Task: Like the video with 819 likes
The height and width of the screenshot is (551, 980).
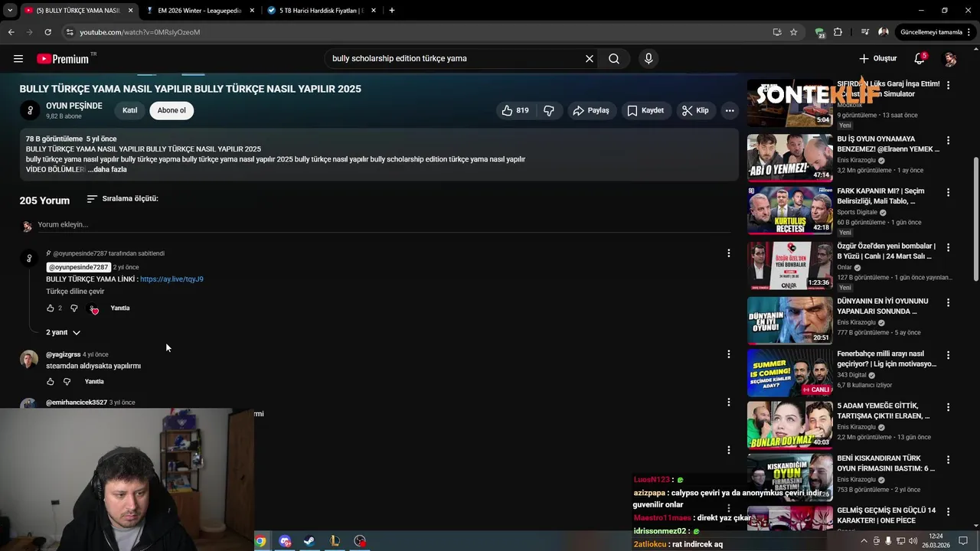Action: (516, 110)
